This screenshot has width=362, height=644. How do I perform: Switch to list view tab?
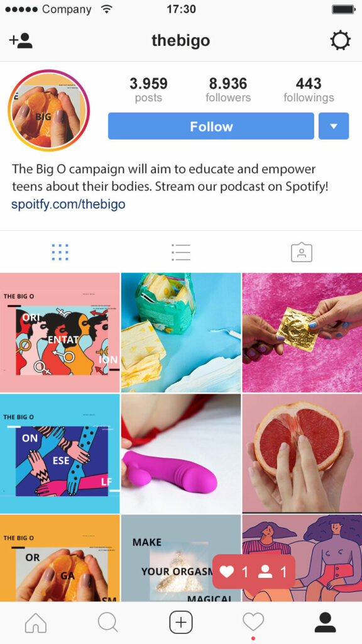181,252
